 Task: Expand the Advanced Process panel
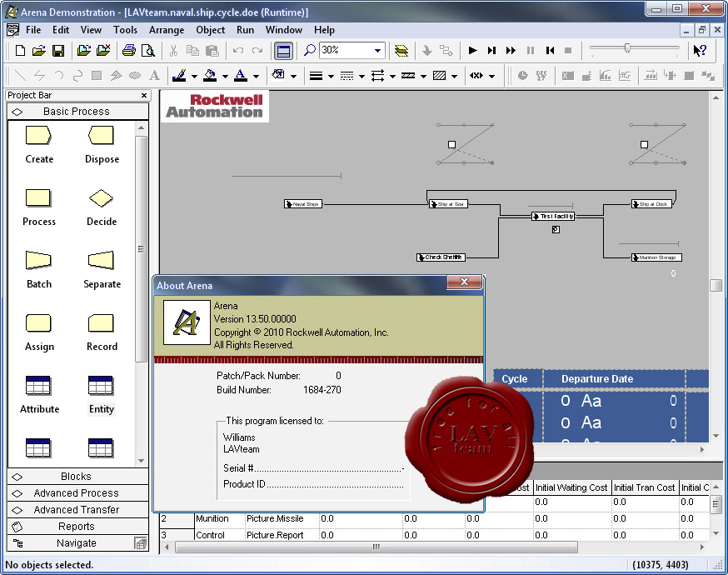pyautogui.click(x=78, y=493)
